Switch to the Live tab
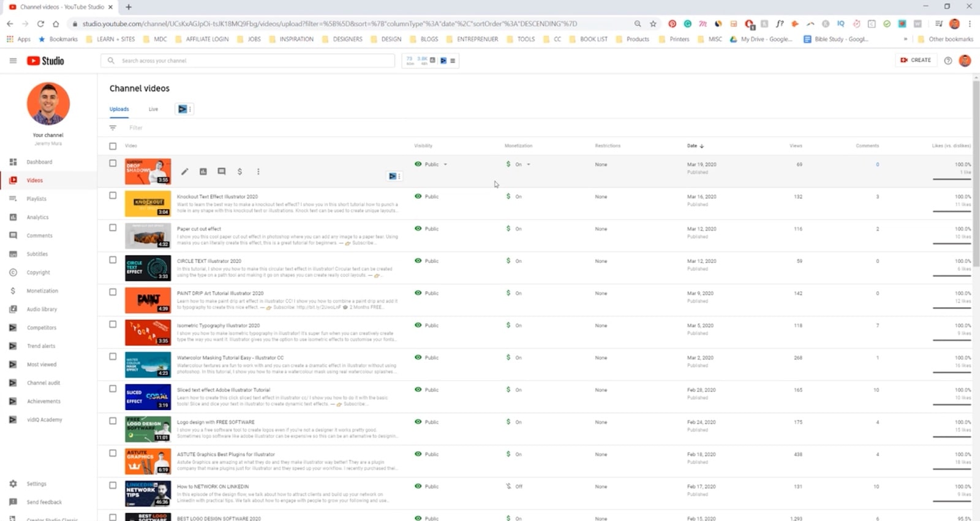Screen dimensions: 980x521 (153, 109)
